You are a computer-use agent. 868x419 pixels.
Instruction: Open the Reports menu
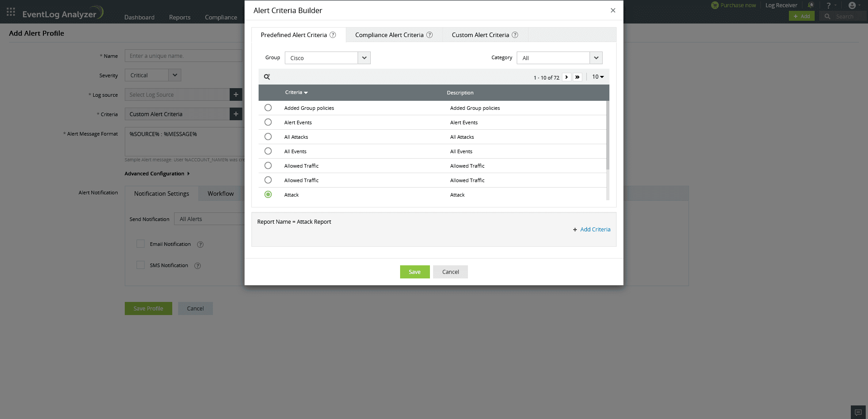point(179,17)
